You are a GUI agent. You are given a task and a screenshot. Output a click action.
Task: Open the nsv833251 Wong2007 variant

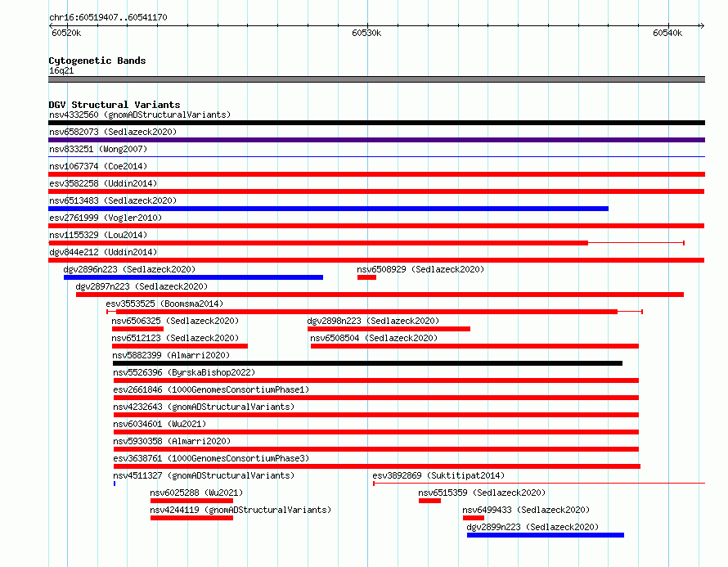coord(98,149)
